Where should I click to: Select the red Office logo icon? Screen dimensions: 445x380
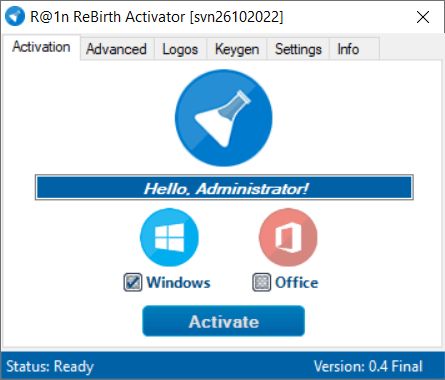(288, 237)
